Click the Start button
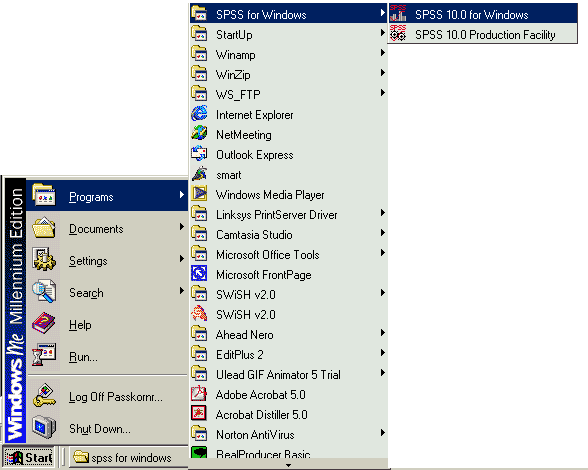The height and width of the screenshot is (470, 588). (29, 458)
